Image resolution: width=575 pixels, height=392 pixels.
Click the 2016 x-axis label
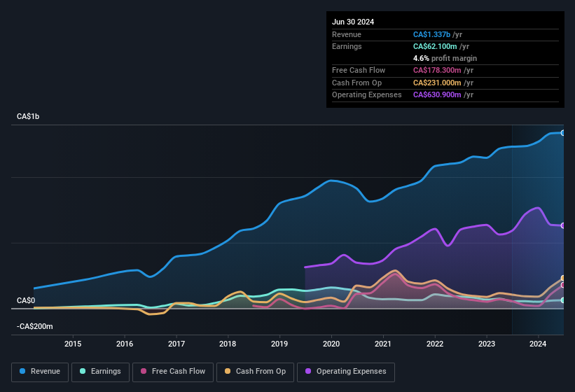pyautogui.click(x=125, y=344)
